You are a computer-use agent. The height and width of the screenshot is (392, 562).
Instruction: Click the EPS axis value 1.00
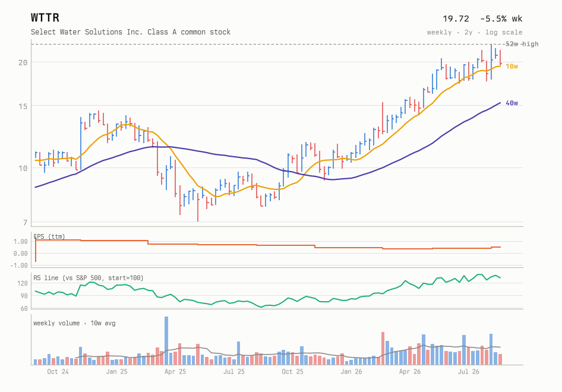(x=21, y=242)
